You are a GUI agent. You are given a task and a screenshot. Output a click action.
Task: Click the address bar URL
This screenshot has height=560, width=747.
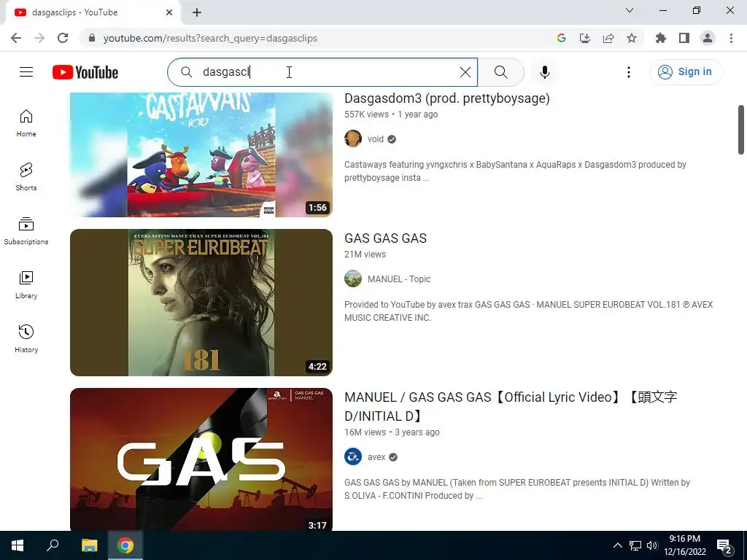click(x=210, y=38)
